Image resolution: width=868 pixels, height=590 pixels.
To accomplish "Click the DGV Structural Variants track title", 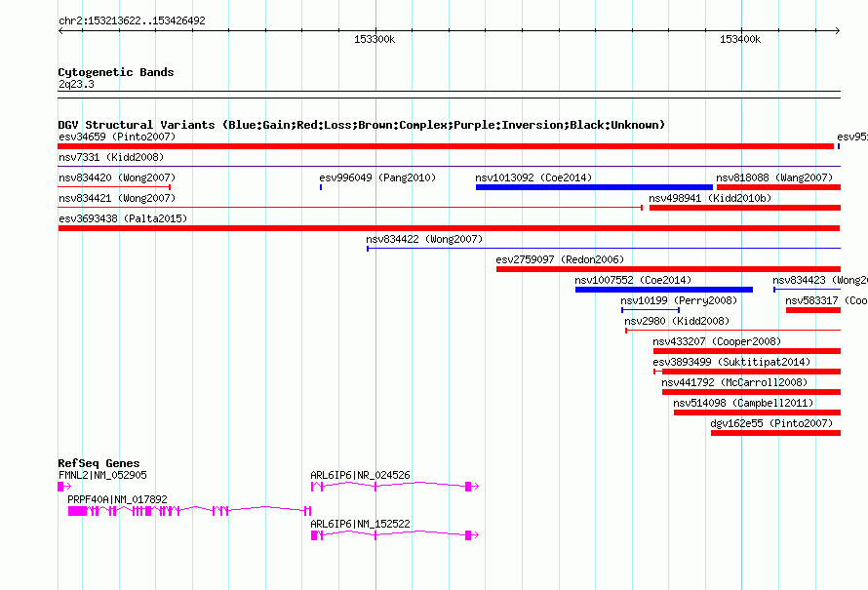I will [362, 125].
